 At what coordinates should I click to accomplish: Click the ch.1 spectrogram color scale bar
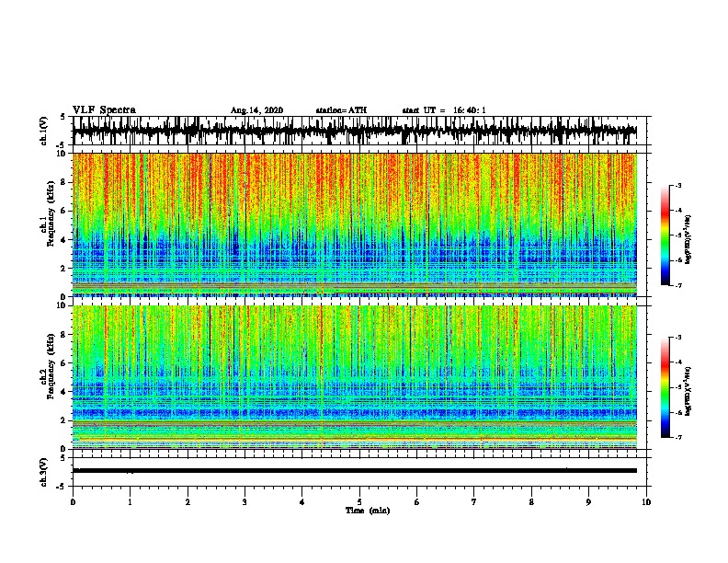click(x=665, y=236)
